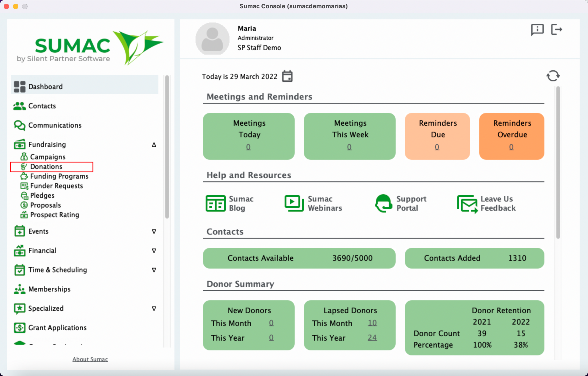Click the Donations leaf icon
Viewport: 588px width, 376px height.
(24, 166)
